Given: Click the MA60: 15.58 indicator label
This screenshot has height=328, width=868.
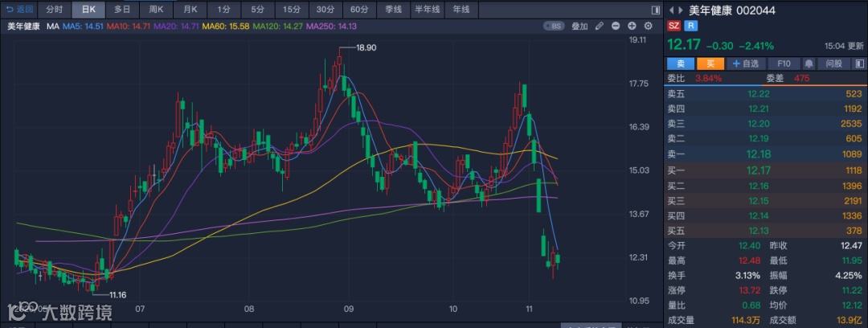Looking at the screenshot, I should click(226, 26).
